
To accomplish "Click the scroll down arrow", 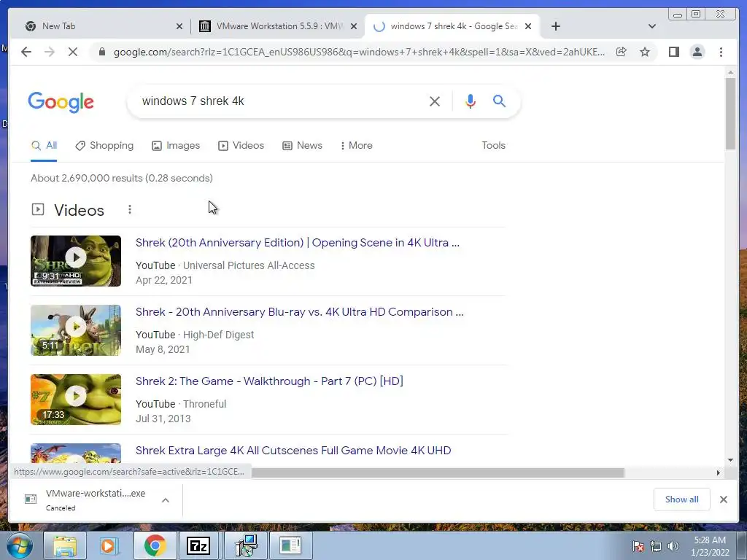I will tap(730, 460).
